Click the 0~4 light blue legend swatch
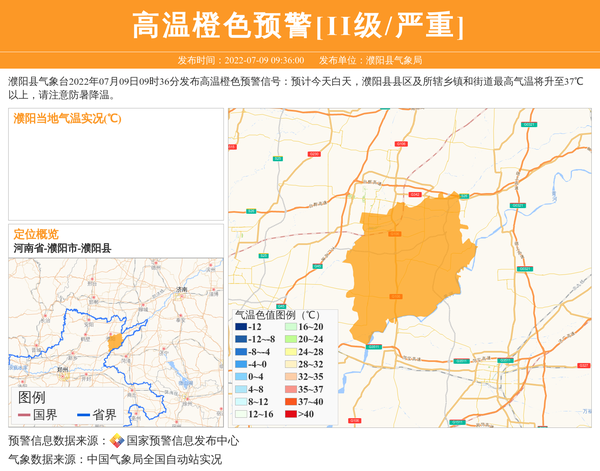 tap(241, 377)
